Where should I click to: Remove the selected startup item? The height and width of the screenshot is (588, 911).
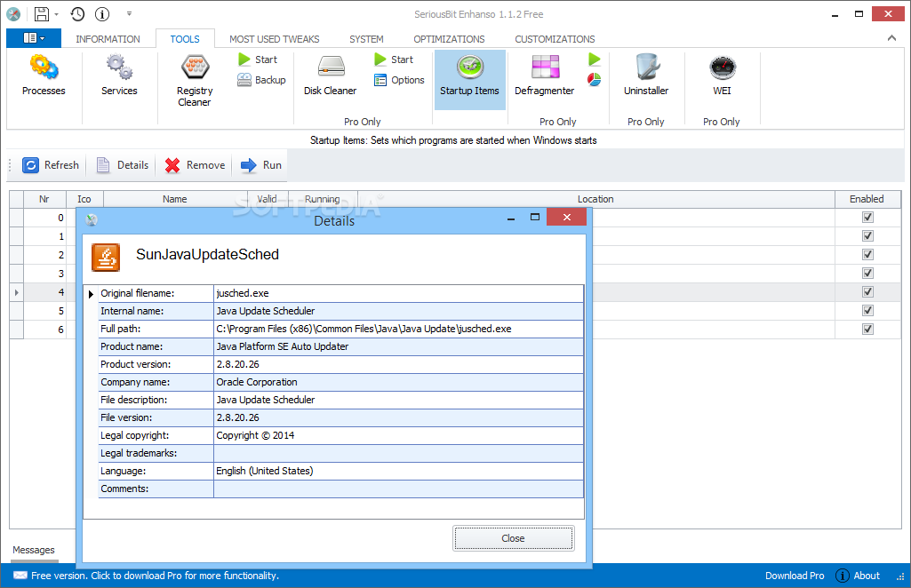[195, 165]
